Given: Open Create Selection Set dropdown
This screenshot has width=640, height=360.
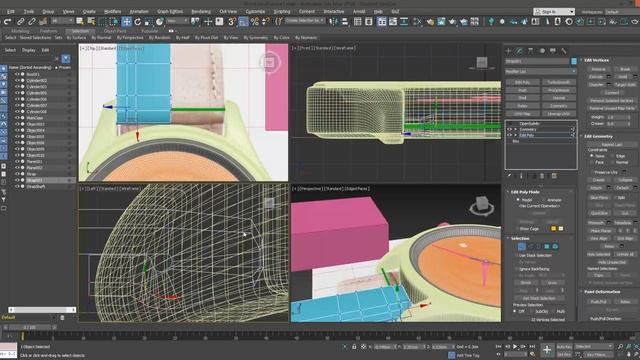Looking at the screenshot, I should 304,20.
